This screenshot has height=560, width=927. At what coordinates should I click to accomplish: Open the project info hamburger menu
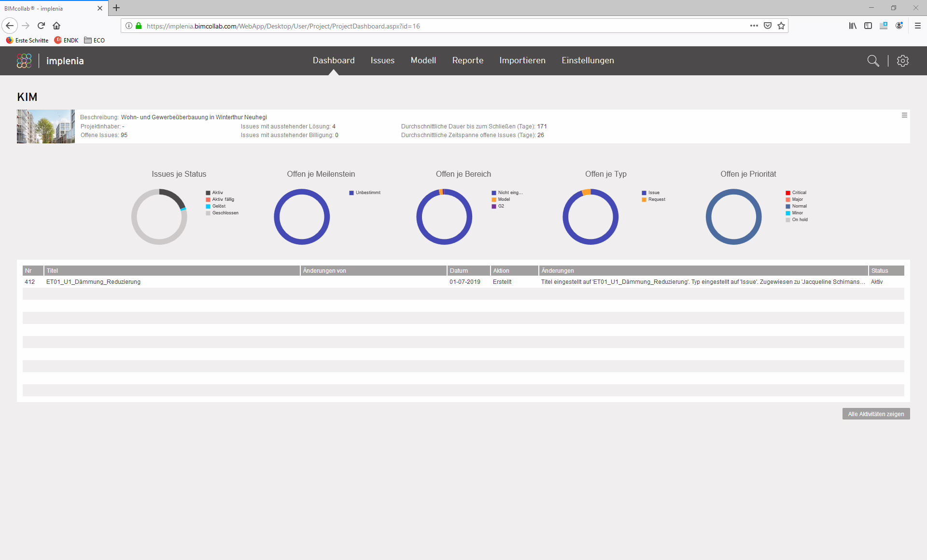(x=904, y=115)
